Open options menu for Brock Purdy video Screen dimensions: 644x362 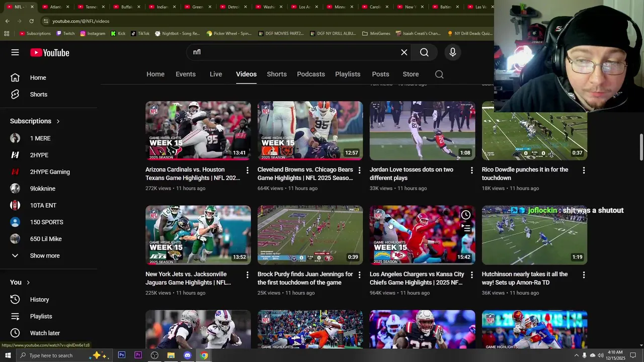359,275
